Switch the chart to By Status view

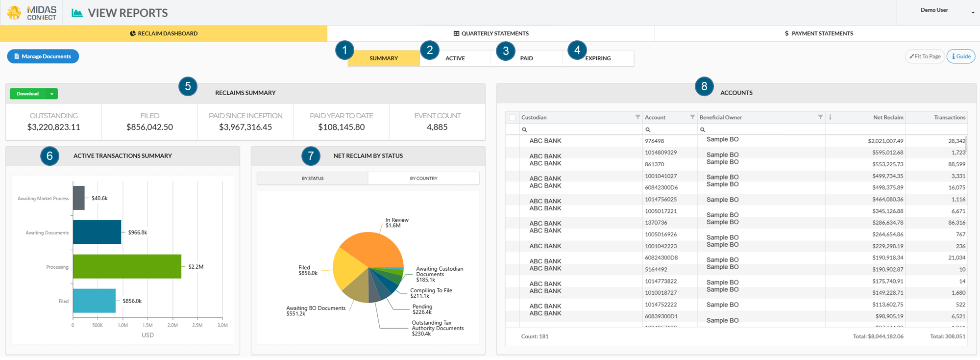click(313, 179)
